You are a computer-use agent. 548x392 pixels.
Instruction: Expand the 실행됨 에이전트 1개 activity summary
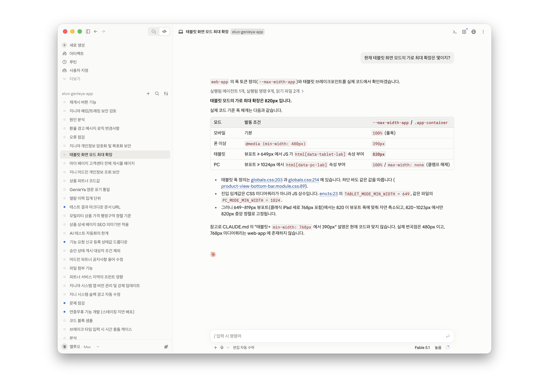pyautogui.click(x=257, y=91)
